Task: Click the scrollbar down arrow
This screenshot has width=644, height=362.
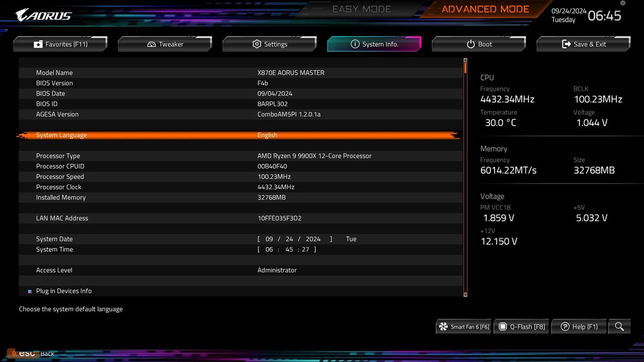Action: (465, 295)
